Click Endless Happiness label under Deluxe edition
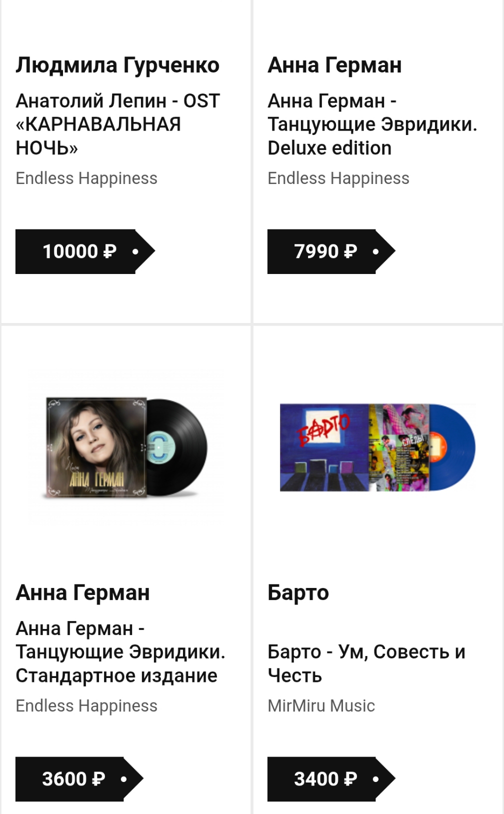The width and height of the screenshot is (504, 814). [338, 178]
